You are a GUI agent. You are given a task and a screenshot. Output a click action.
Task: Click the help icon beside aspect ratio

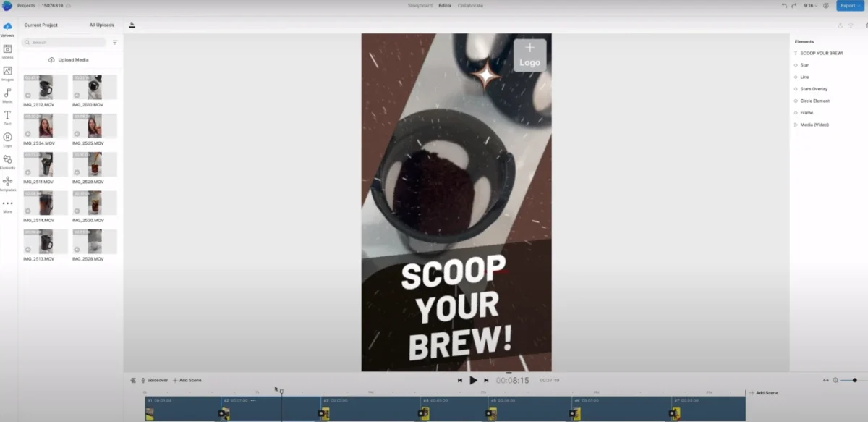[x=827, y=6]
